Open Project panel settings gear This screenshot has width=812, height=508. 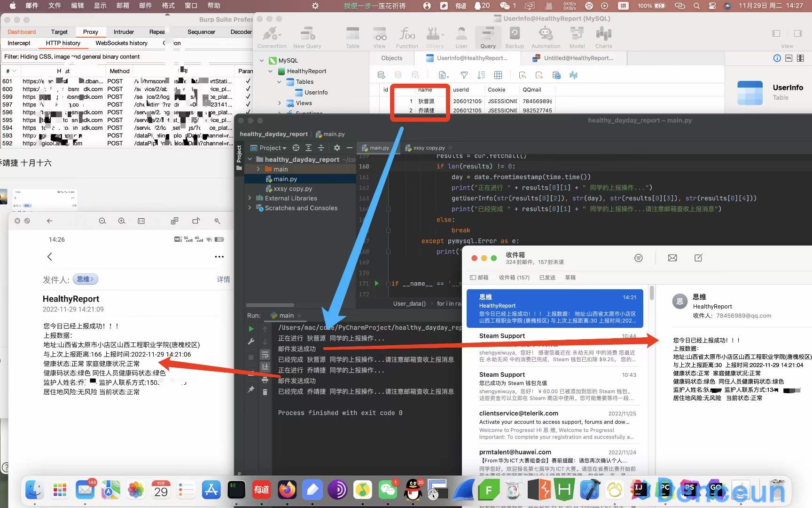tap(337, 148)
